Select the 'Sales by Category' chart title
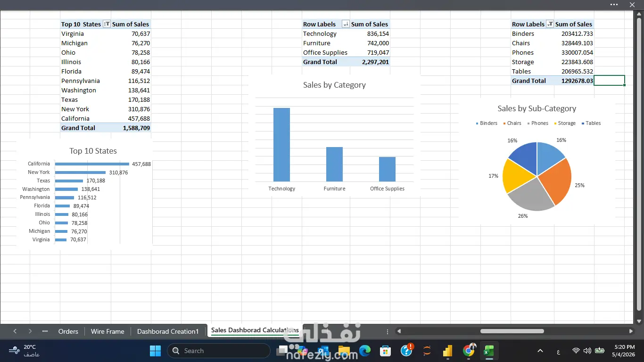 point(334,85)
